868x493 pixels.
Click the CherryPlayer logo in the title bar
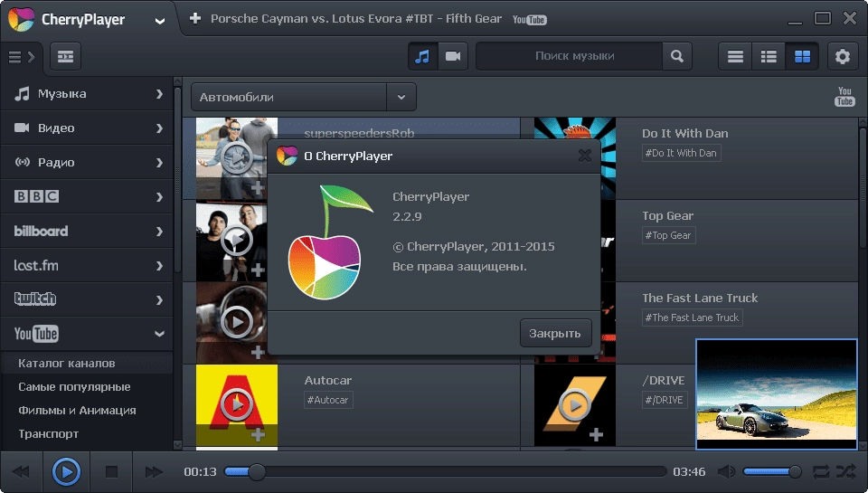pyautogui.click(x=21, y=19)
